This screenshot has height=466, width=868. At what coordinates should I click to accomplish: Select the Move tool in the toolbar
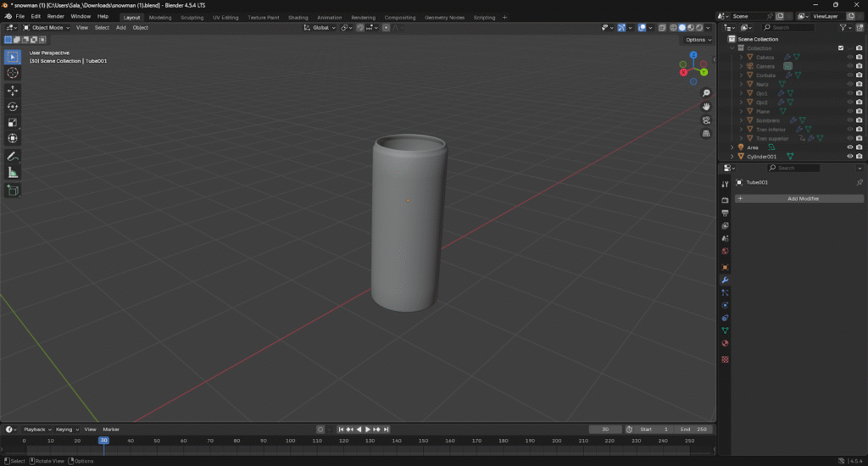pyautogui.click(x=13, y=90)
